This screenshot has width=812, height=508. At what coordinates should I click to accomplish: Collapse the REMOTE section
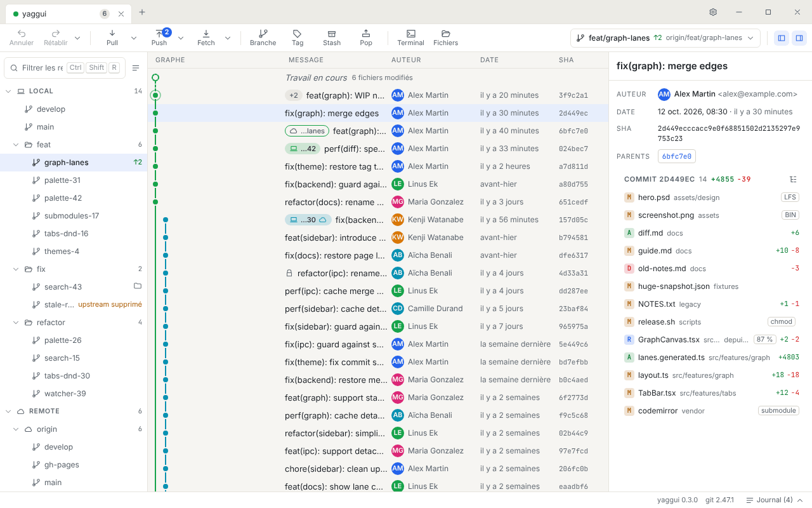[9, 411]
